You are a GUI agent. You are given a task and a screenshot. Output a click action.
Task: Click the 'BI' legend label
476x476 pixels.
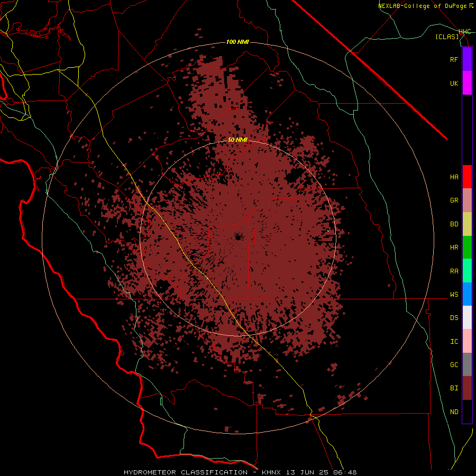pyautogui.click(x=454, y=388)
